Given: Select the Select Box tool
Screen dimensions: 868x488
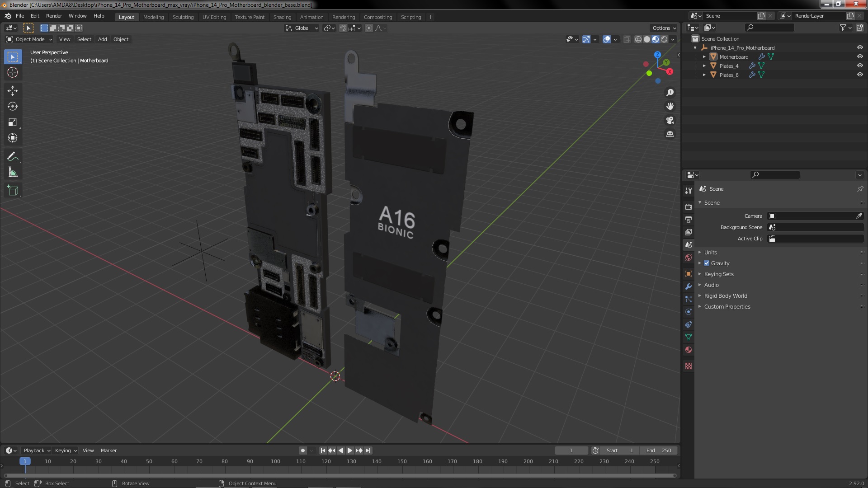Looking at the screenshot, I should (13, 57).
